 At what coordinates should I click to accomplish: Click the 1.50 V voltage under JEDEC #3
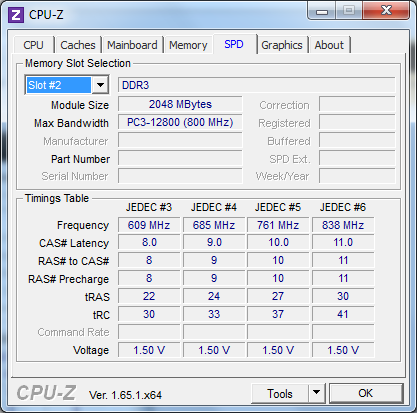[149, 350]
